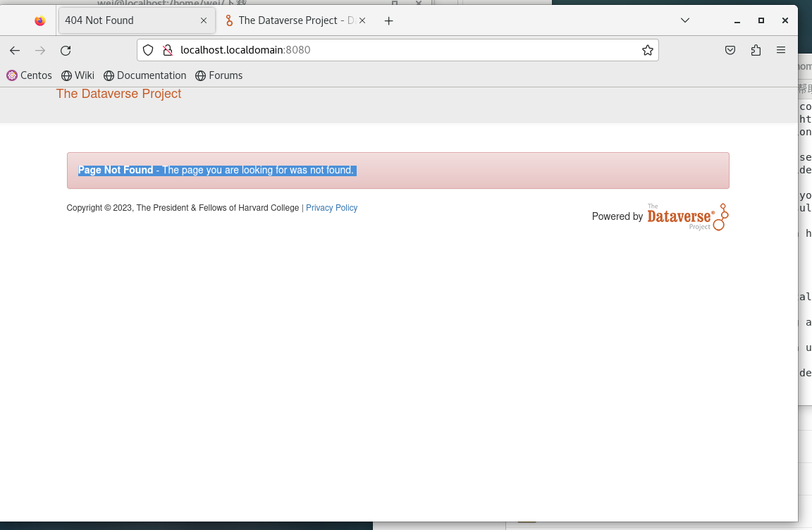Screen dimensions: 812x530
Task: Open the Wiki bookmark
Action: coord(78,75)
